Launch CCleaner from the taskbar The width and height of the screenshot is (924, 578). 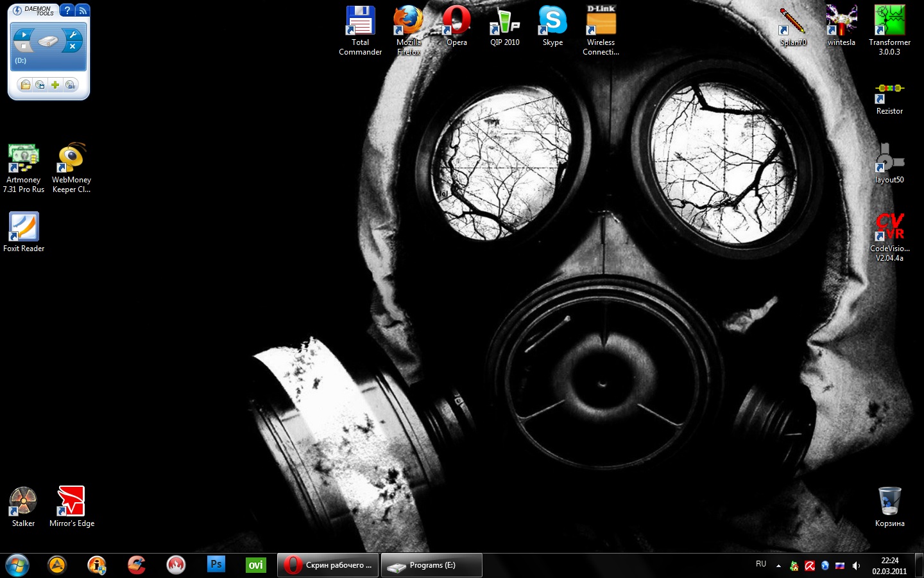point(137,565)
